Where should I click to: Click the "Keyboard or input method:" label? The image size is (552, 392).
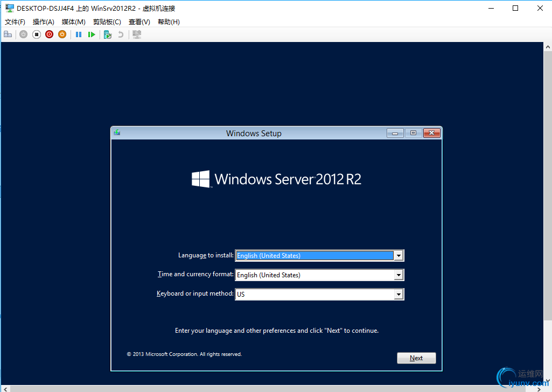(x=195, y=293)
